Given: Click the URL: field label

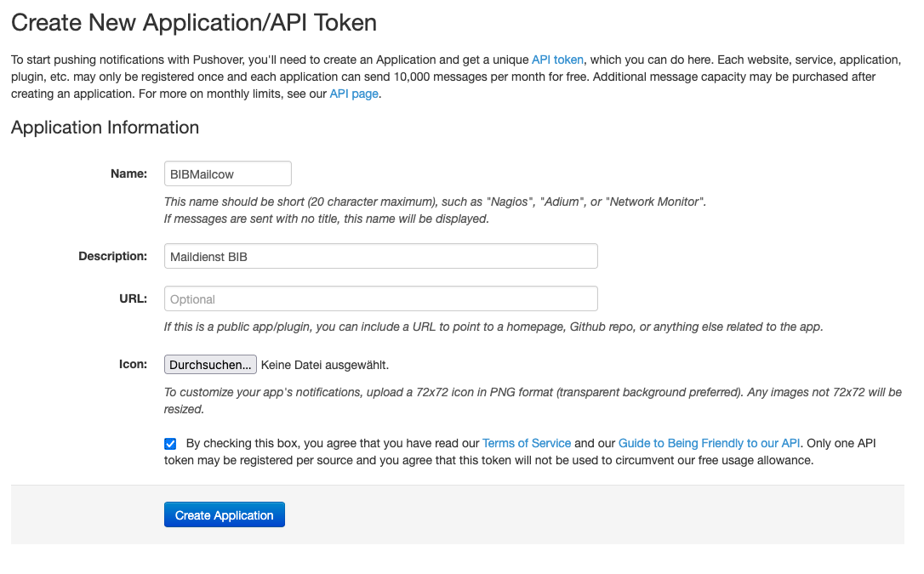Looking at the screenshot, I should [x=134, y=298].
